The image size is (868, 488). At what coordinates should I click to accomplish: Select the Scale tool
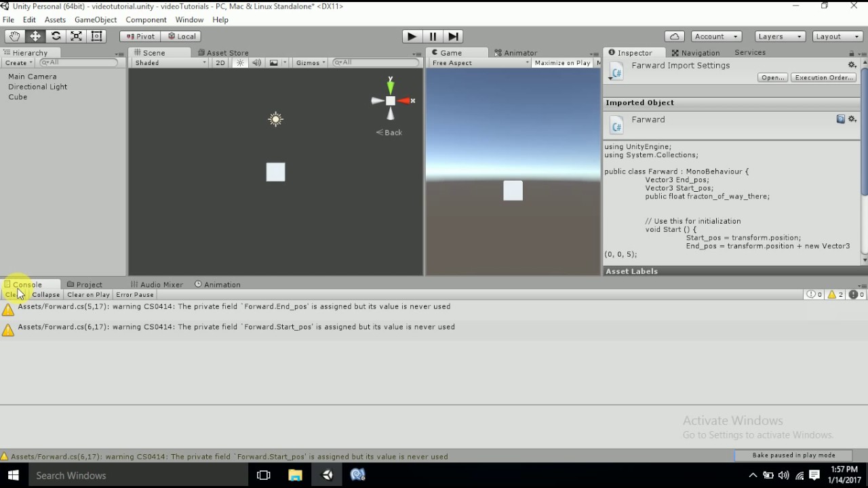point(77,37)
